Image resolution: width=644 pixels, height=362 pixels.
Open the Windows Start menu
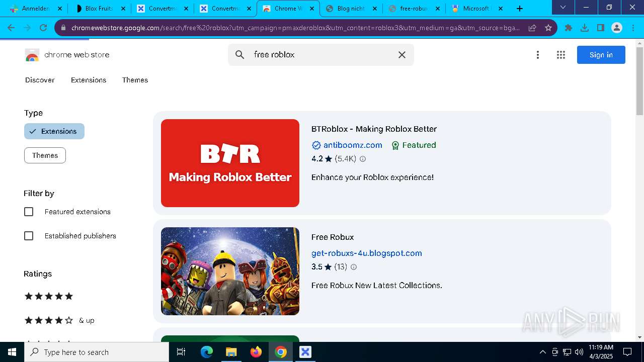coord(12,352)
